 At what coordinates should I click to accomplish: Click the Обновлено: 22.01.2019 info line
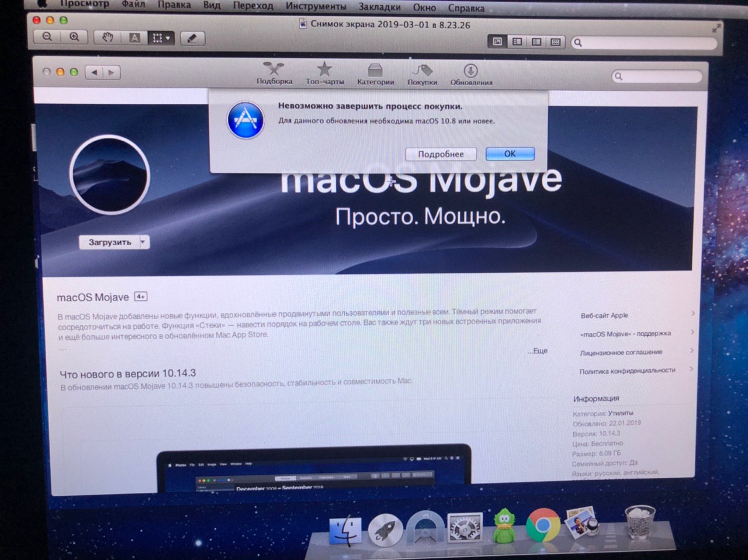607,423
